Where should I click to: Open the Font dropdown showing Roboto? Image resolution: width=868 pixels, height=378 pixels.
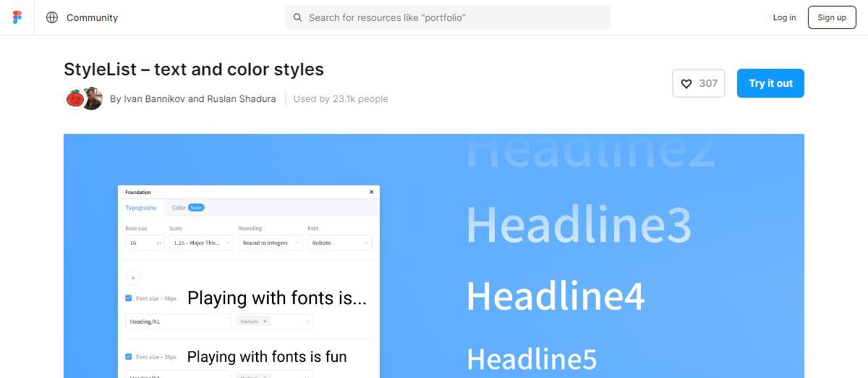(x=340, y=243)
